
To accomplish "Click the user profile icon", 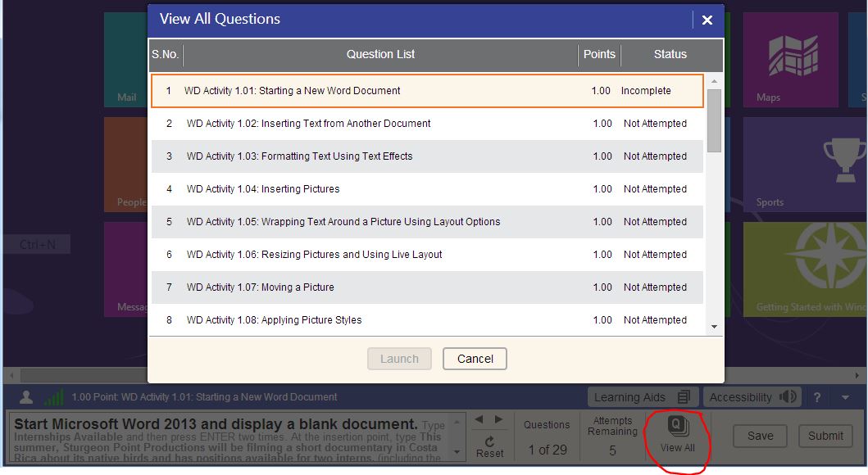I will 26,397.
